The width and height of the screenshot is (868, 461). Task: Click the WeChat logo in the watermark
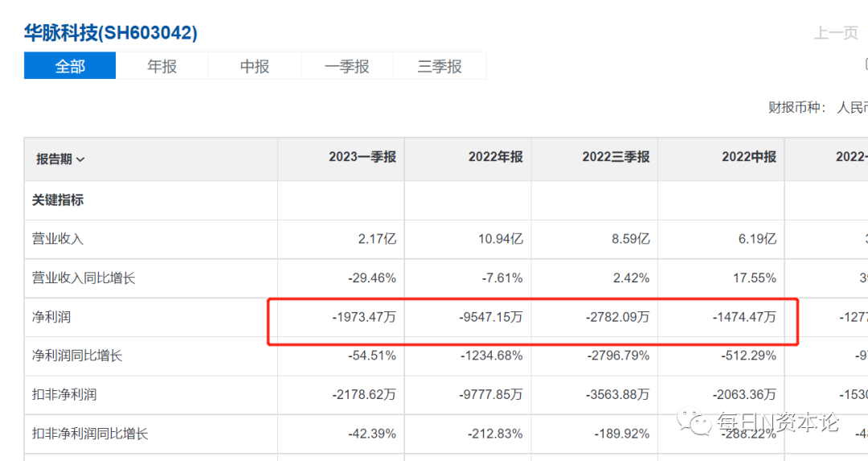click(693, 421)
